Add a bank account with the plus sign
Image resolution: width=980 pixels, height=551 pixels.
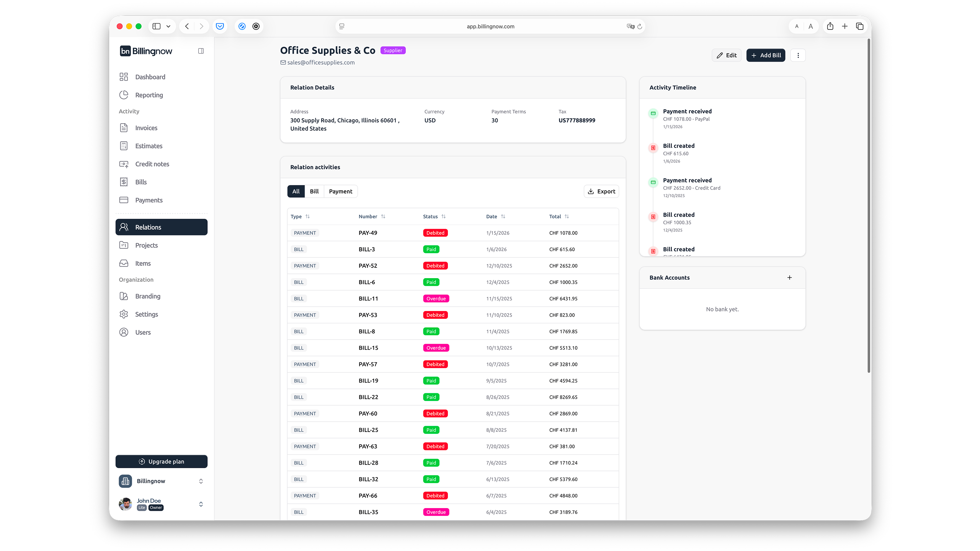pos(789,277)
